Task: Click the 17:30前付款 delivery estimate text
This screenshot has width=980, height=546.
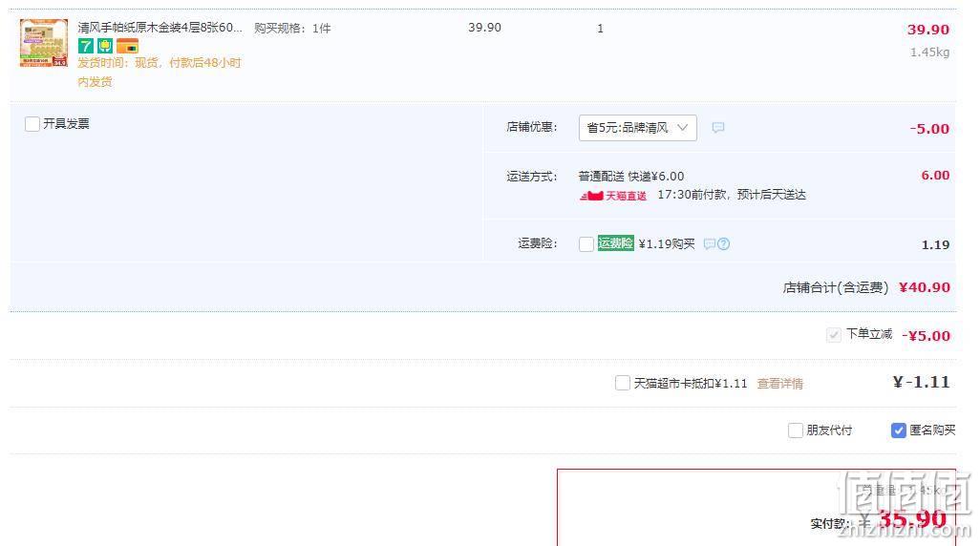Action: (732, 195)
